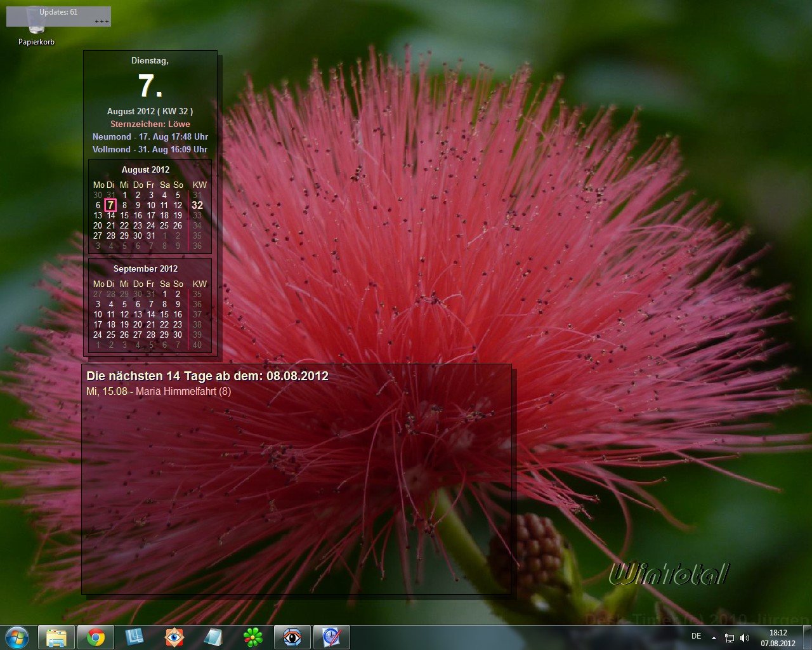Launch FastStone Image Viewer from taskbar
Viewport: 812px width, 650px height.
point(174,637)
